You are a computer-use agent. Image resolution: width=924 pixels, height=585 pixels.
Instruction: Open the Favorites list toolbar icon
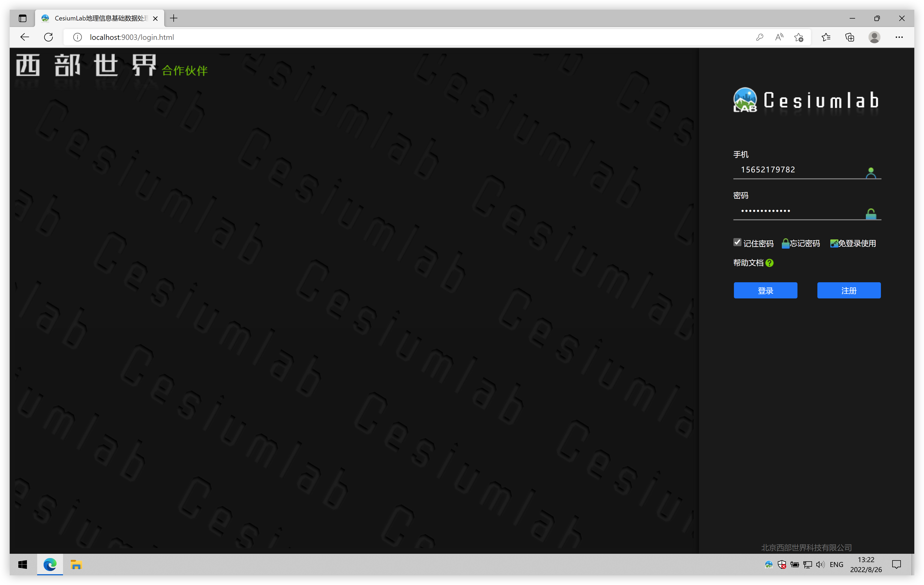(826, 37)
